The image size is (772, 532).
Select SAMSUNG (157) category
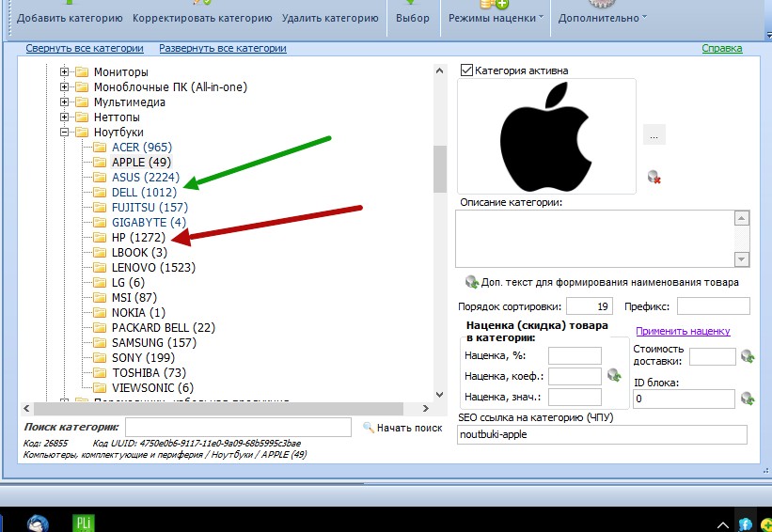[153, 342]
